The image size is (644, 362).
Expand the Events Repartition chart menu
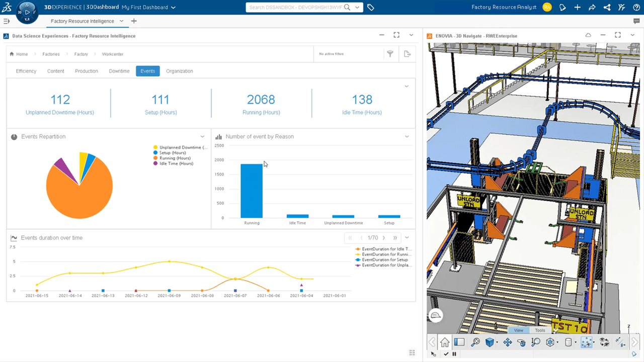pos(203,137)
